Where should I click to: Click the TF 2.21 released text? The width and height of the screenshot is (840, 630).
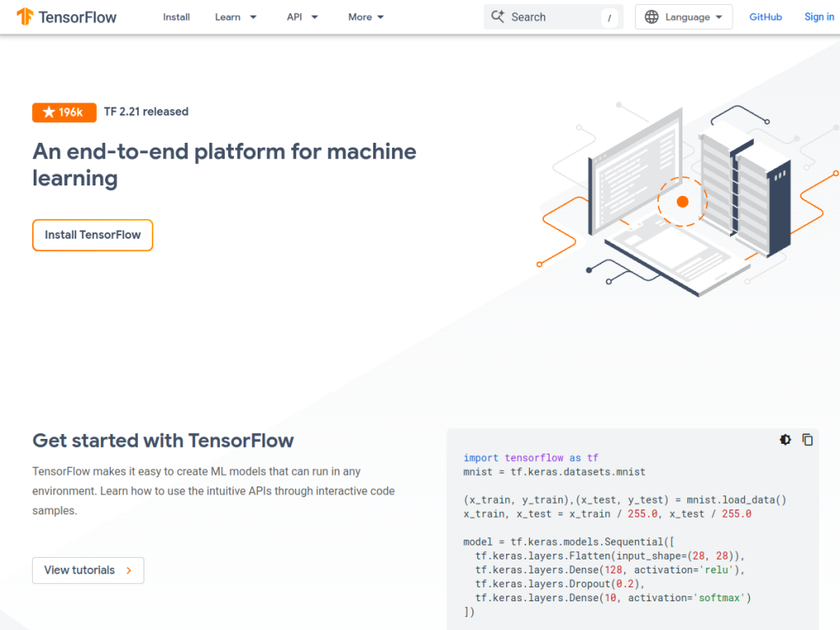[146, 112]
